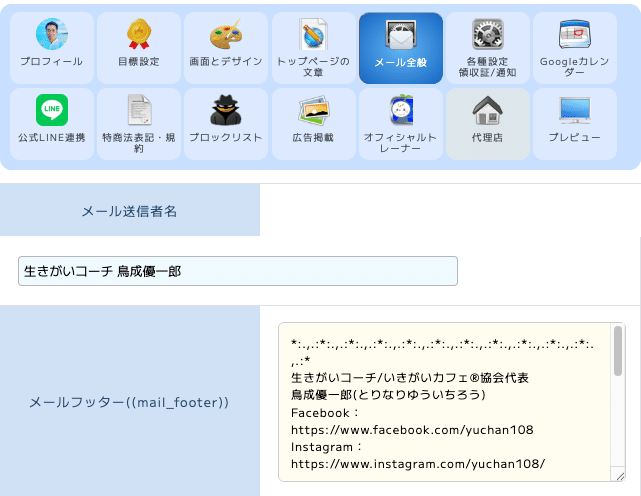Click the Facebook URL text in footer
The height and width of the screenshot is (496, 641).
(x=412, y=430)
